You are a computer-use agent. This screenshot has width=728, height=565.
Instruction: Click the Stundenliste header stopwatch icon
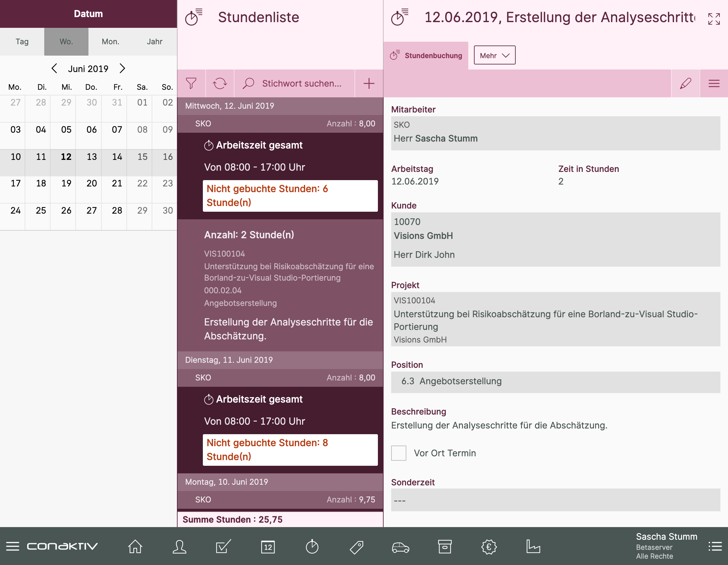pyautogui.click(x=194, y=17)
